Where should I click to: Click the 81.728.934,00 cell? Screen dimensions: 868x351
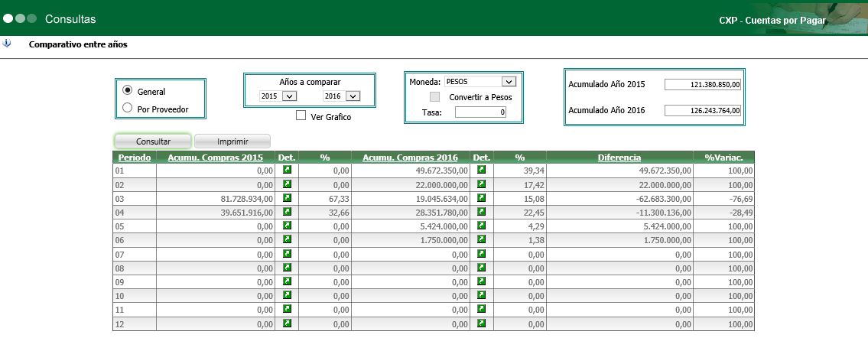pyautogui.click(x=216, y=198)
